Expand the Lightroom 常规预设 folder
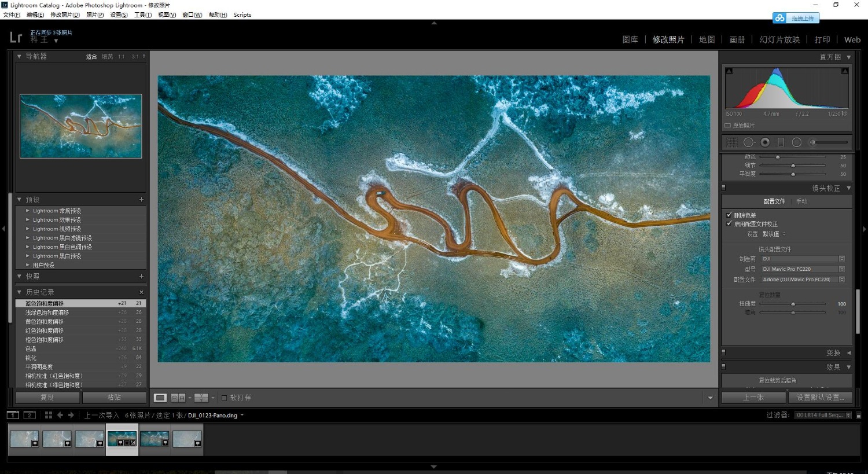 [27, 211]
